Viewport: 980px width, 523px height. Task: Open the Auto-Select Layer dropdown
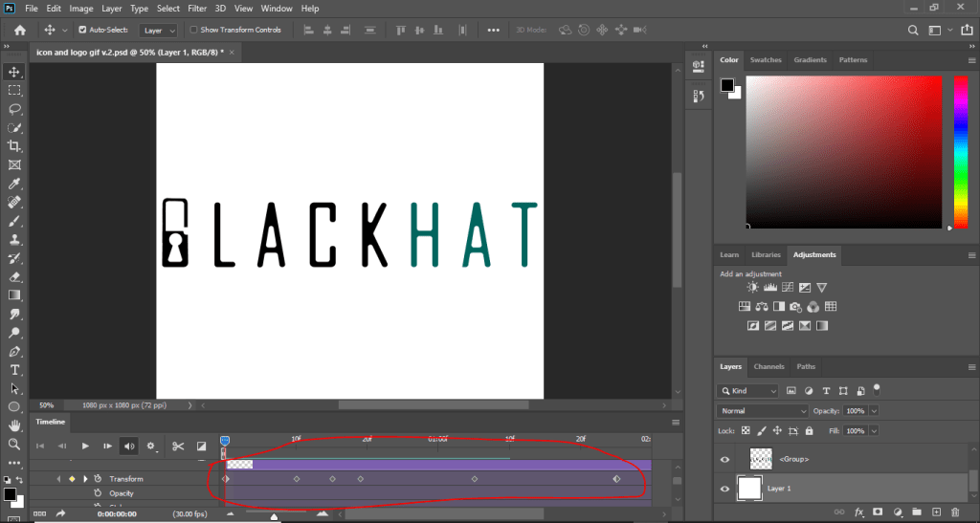(159, 30)
